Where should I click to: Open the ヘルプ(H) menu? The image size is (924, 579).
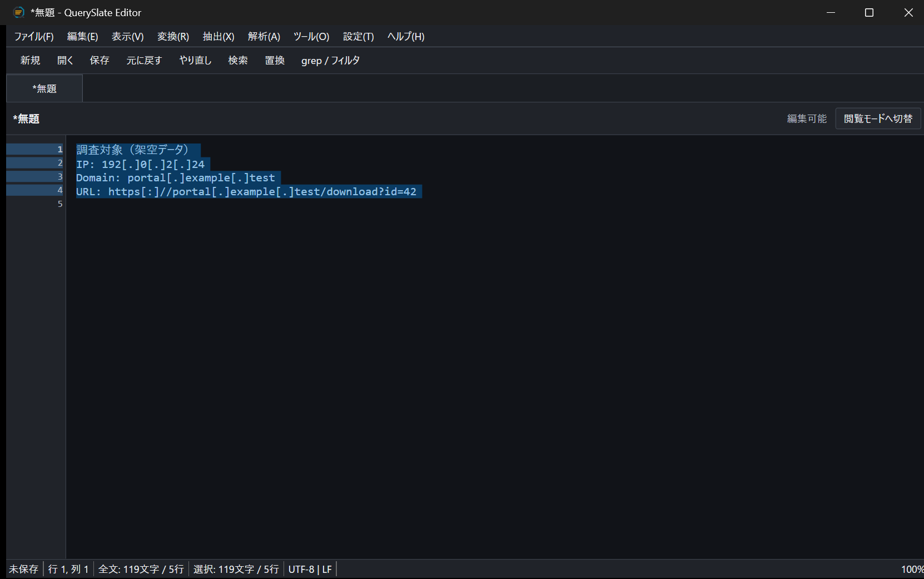click(406, 37)
